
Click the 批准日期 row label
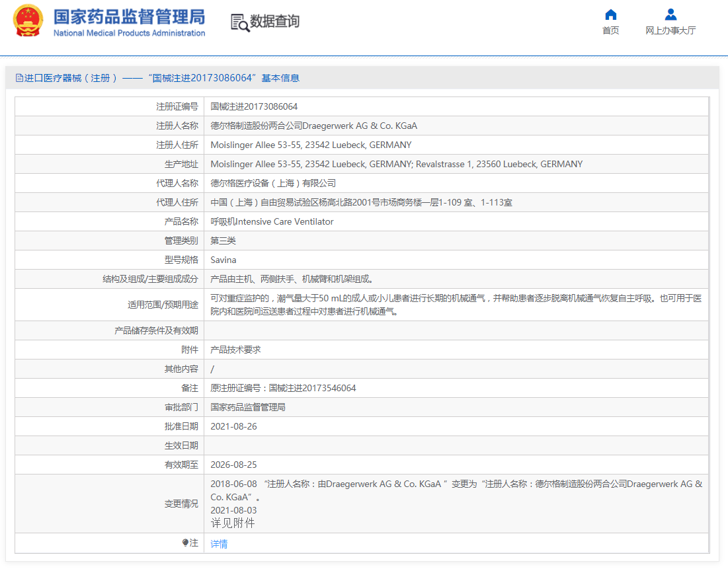181,426
